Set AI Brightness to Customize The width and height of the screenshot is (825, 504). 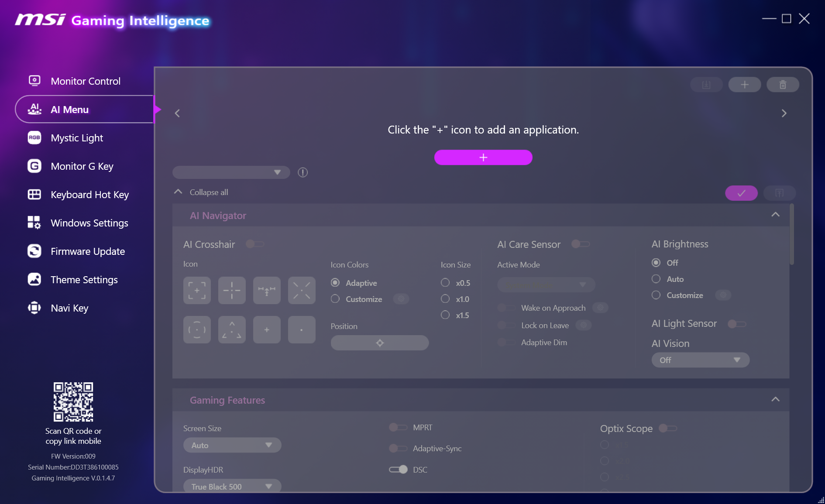pos(656,295)
